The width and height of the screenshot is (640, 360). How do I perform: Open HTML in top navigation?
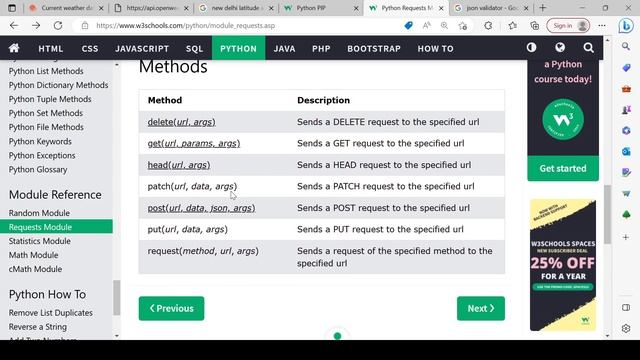coord(51,48)
